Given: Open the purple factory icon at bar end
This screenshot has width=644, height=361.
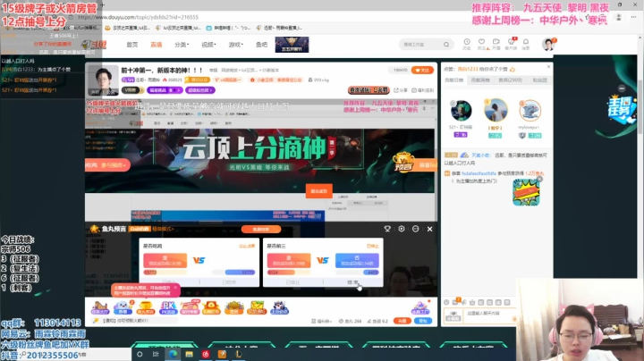Looking at the screenshot, I should (x=420, y=307).
